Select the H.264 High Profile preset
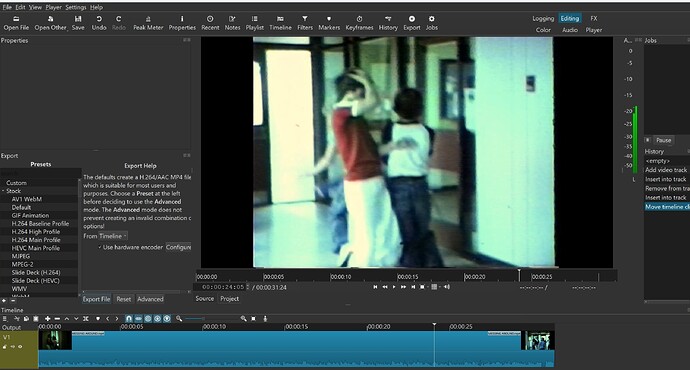 [x=36, y=232]
